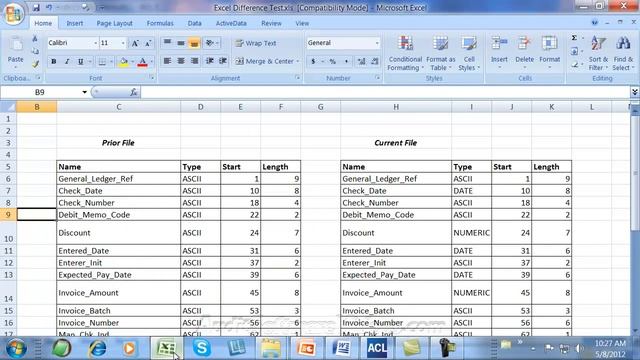Toggle underline formatting
The width and height of the screenshot is (640, 360).
pos(80,62)
